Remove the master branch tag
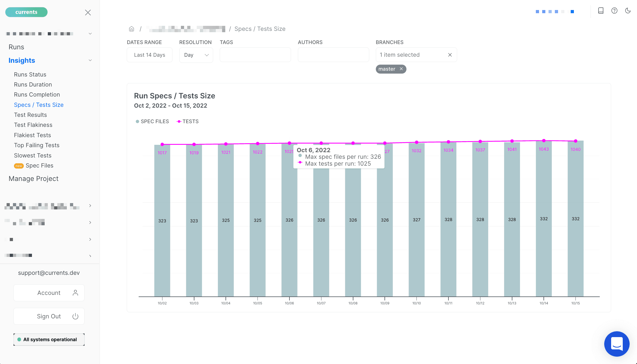The height and width of the screenshot is (364, 637). pos(401,69)
